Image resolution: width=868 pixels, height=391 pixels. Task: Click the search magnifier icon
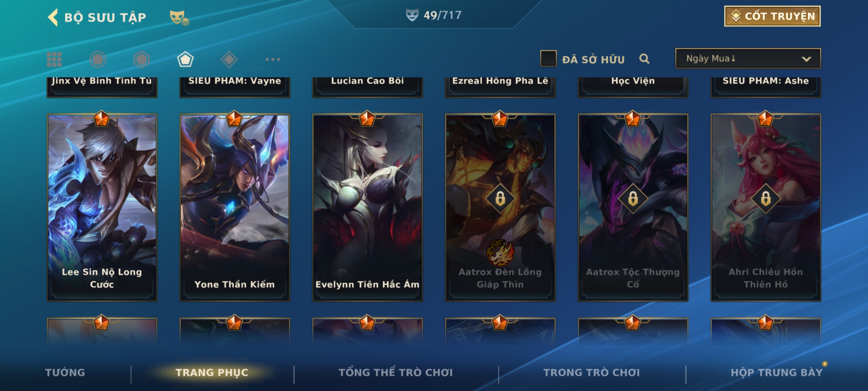click(x=644, y=59)
